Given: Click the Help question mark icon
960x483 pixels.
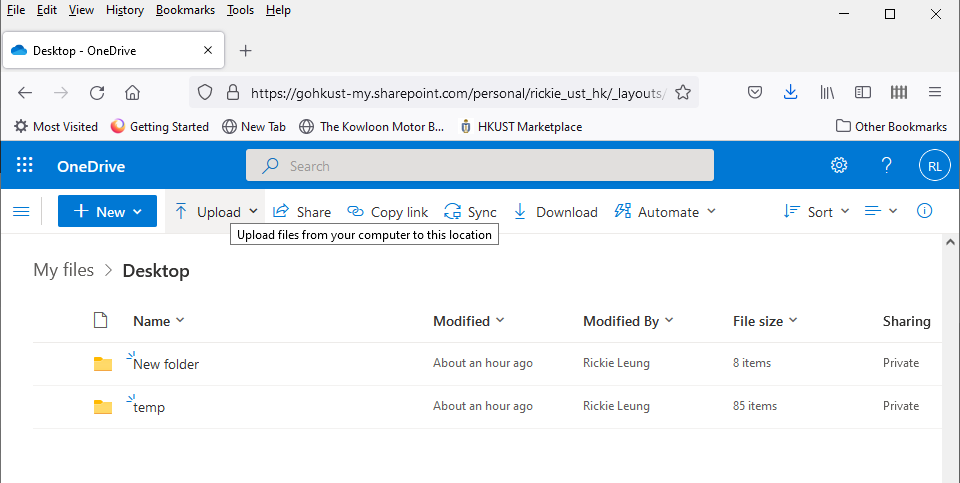Looking at the screenshot, I should click(886, 166).
